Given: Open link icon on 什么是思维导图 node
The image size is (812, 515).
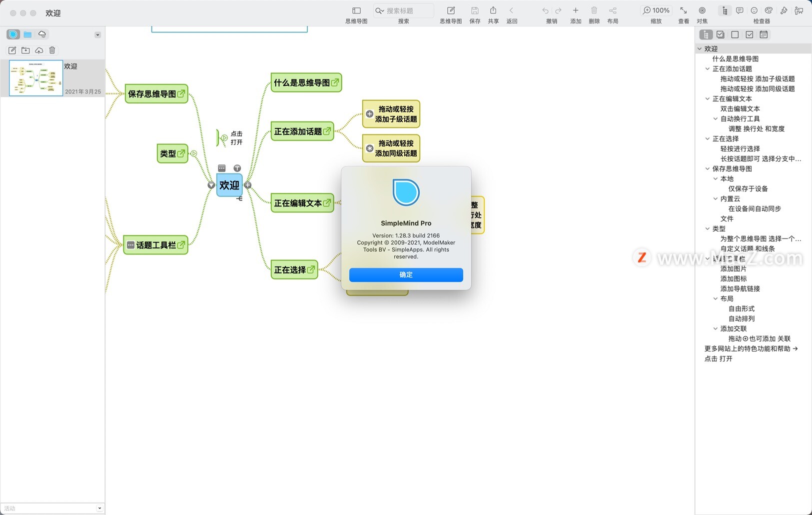Looking at the screenshot, I should click(x=335, y=82).
